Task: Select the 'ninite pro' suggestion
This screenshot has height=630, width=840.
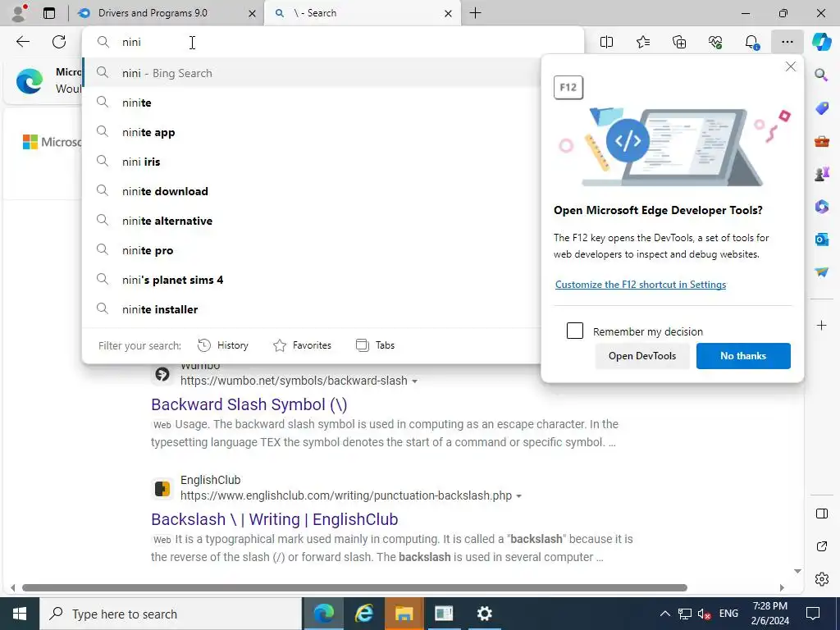Action: click(x=311, y=250)
